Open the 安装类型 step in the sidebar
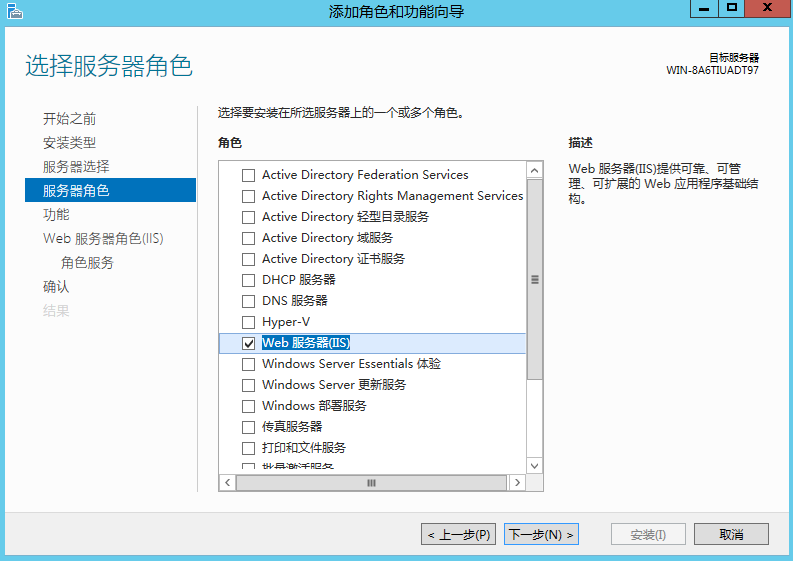This screenshot has width=793, height=561. [70, 143]
